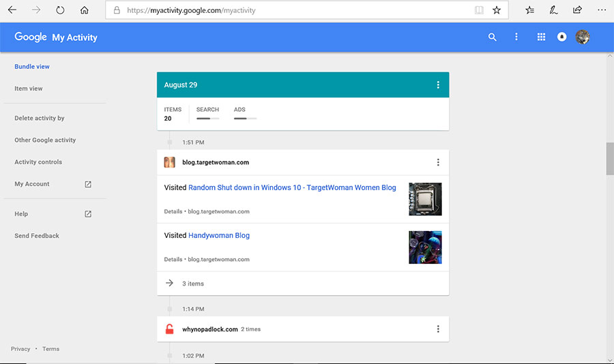Click the 1:02 PM timestamp
This screenshot has height=364, width=614.
click(193, 356)
